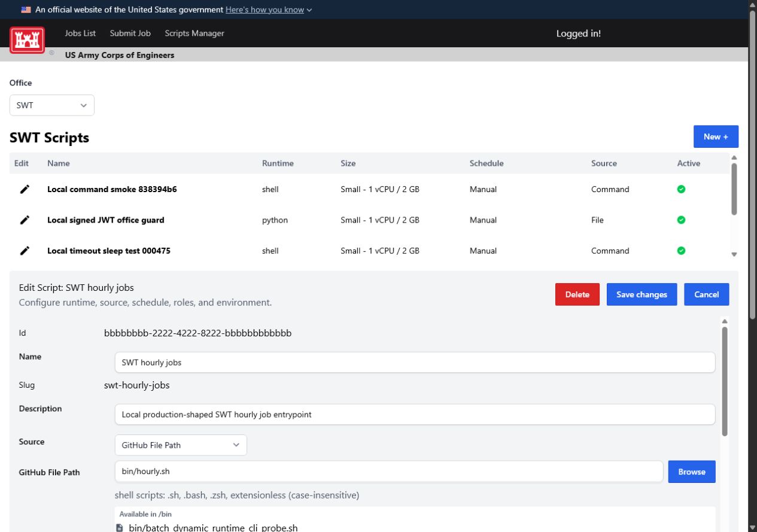
Task: Click the browser page scrollbar up arrow
Action: click(x=752, y=5)
